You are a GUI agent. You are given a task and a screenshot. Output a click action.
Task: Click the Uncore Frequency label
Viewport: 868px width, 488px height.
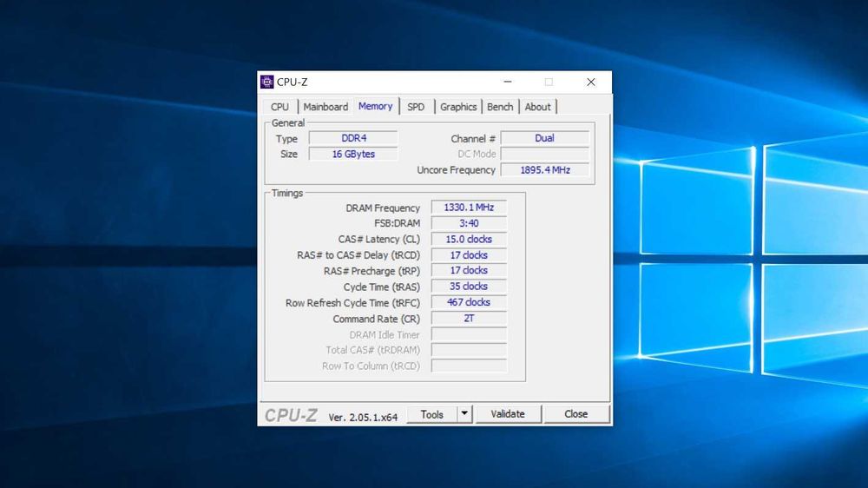point(457,170)
